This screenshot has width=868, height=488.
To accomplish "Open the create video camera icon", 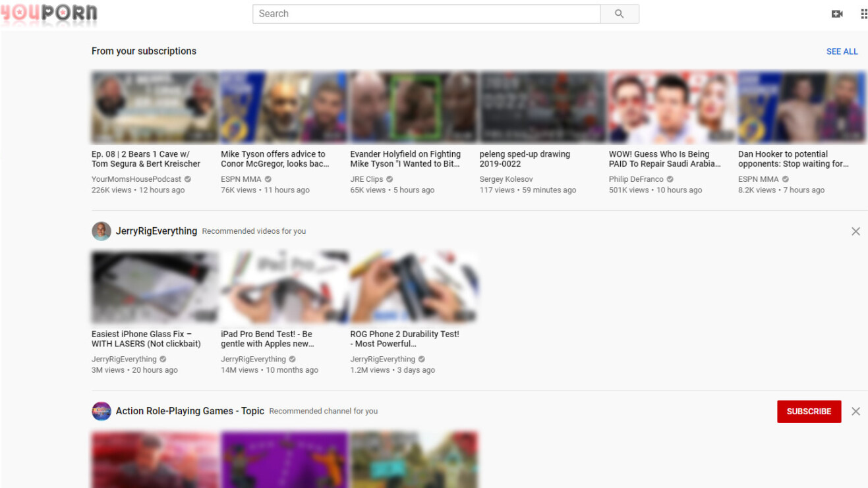I will click(837, 14).
